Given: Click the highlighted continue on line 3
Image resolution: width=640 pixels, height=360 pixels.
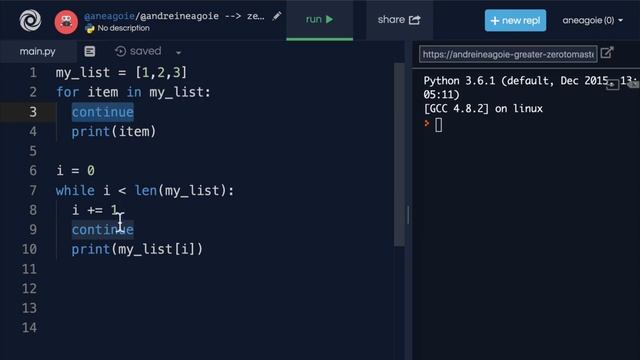Looking at the screenshot, I should coord(102,112).
